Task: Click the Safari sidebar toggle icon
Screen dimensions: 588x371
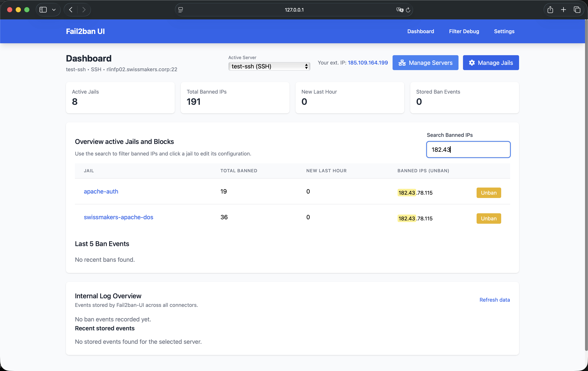Action: point(43,10)
